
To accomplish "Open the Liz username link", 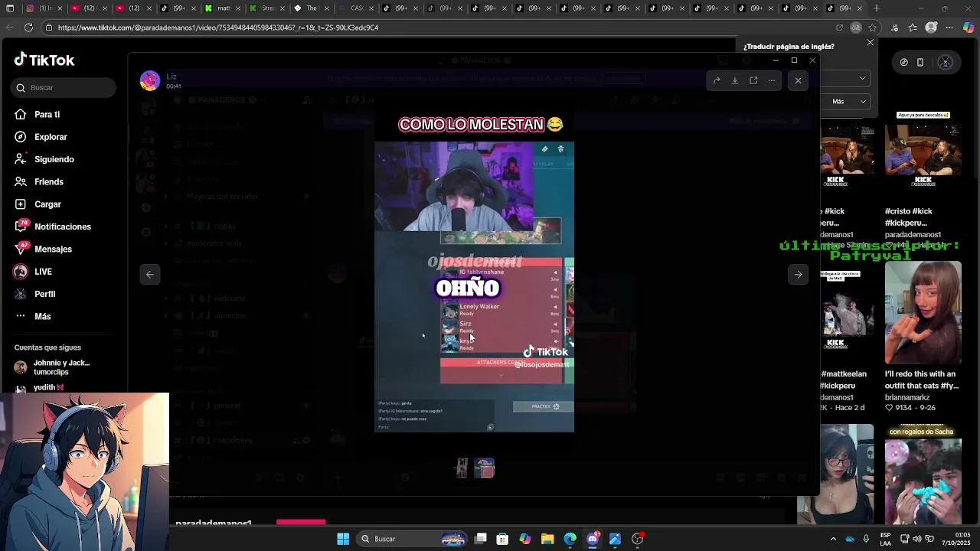I will (x=171, y=77).
